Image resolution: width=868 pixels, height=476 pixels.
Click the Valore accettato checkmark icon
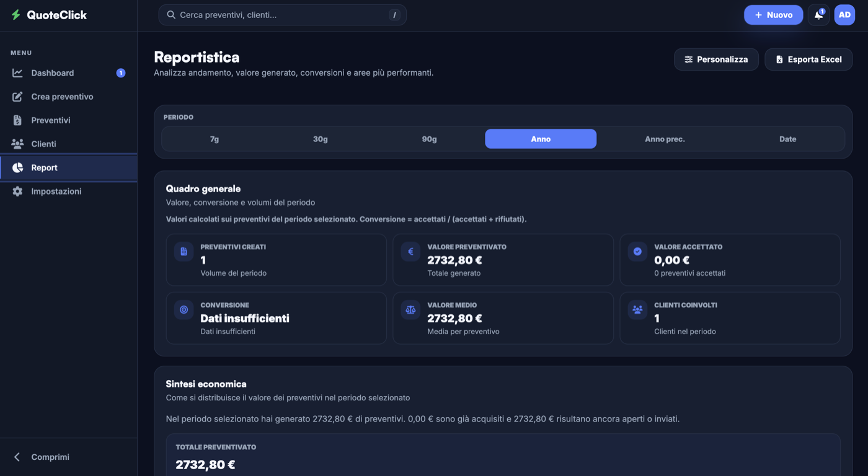click(x=637, y=252)
